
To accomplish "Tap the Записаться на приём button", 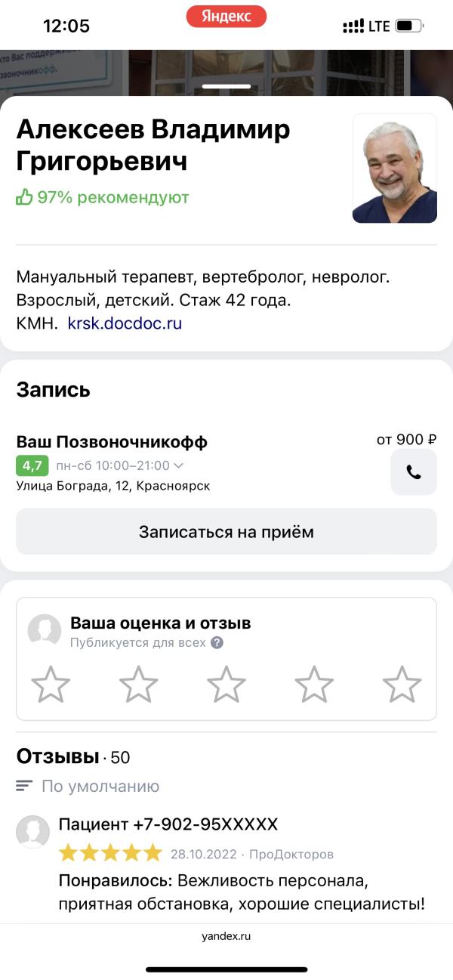I will [x=226, y=531].
